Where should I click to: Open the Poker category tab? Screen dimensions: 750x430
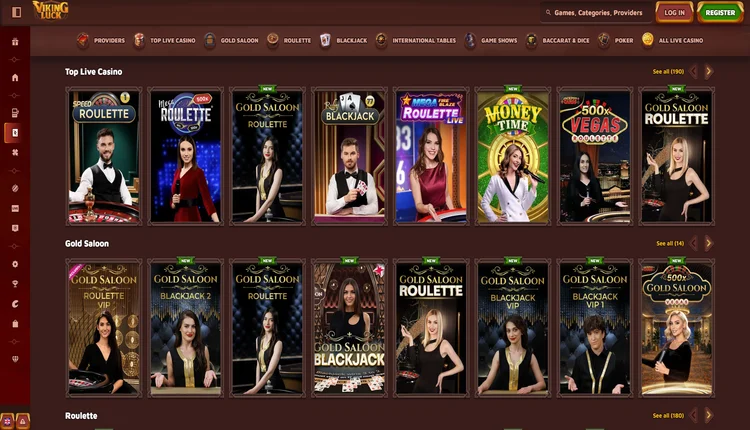click(616, 41)
